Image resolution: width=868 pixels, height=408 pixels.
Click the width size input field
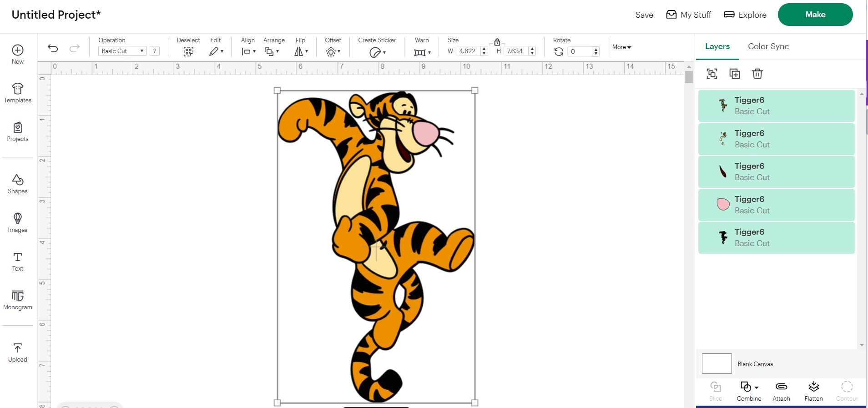[468, 51]
